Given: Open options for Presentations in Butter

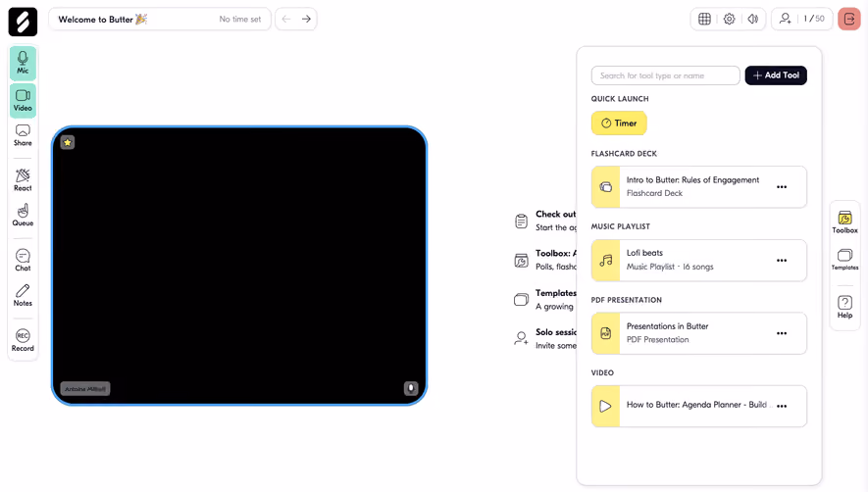Looking at the screenshot, I should (x=781, y=333).
